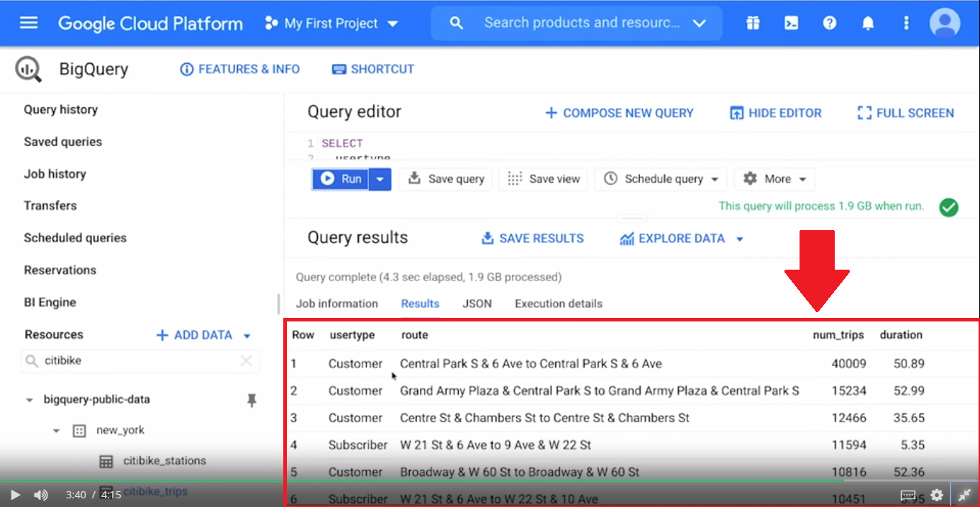Switch to the Job information tab
The height and width of the screenshot is (507, 980).
click(337, 303)
